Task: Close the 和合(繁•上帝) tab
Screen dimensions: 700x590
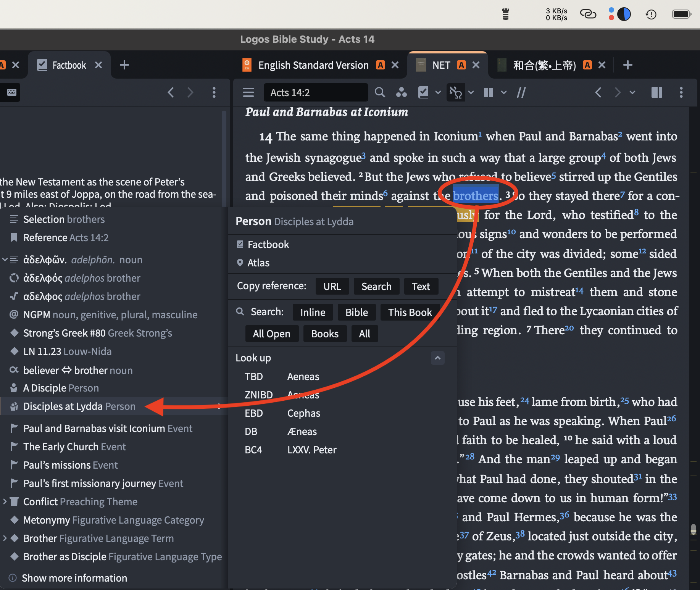Action: (602, 65)
